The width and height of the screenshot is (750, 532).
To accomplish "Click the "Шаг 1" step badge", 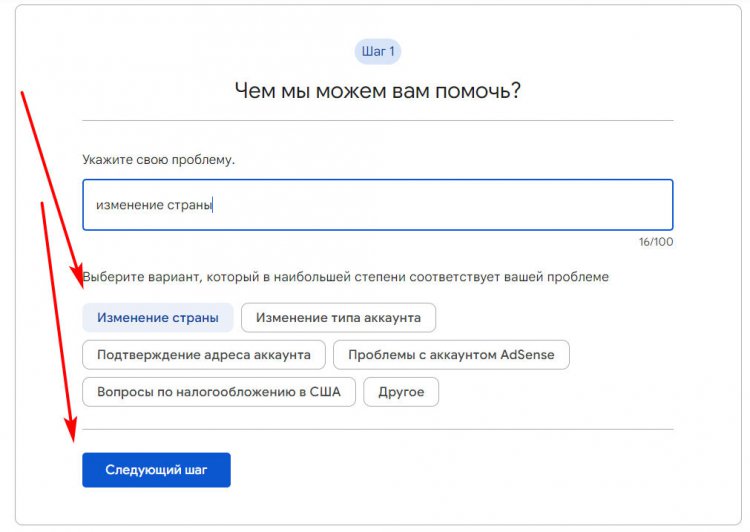I will (x=377, y=52).
